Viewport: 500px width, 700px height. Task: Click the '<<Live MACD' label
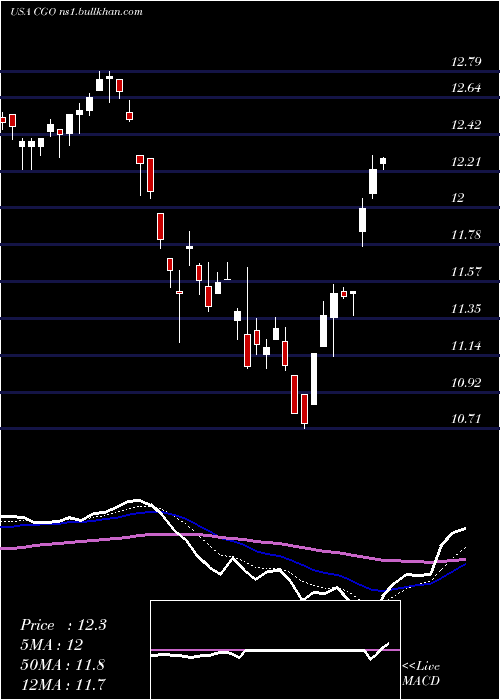point(421,674)
